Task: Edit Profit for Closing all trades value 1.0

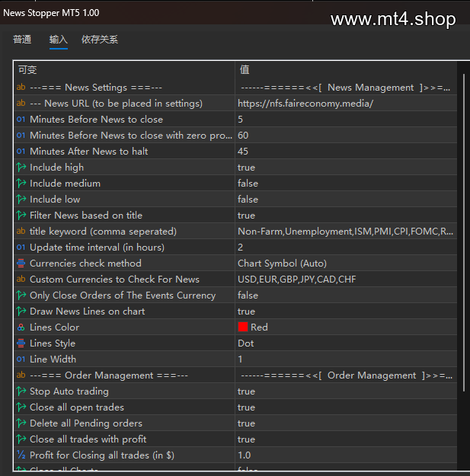Action: tap(346, 455)
